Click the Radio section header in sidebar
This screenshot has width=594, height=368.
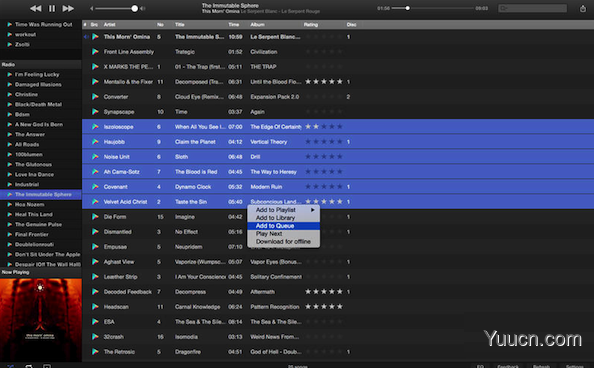tap(41, 64)
